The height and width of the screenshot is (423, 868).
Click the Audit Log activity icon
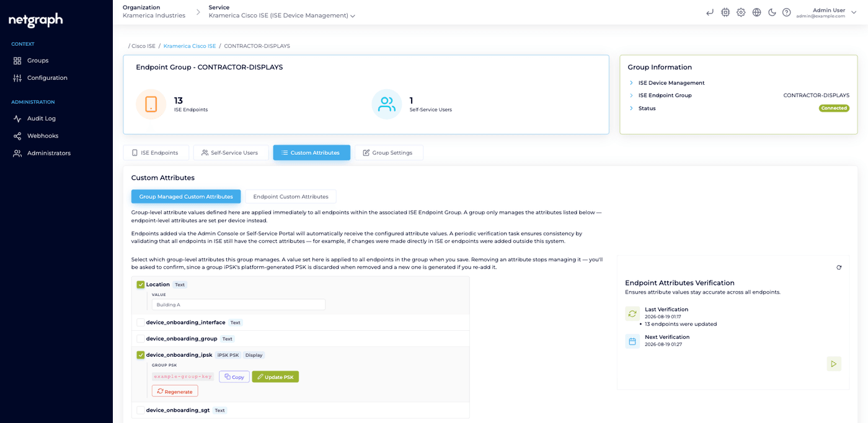pyautogui.click(x=17, y=118)
